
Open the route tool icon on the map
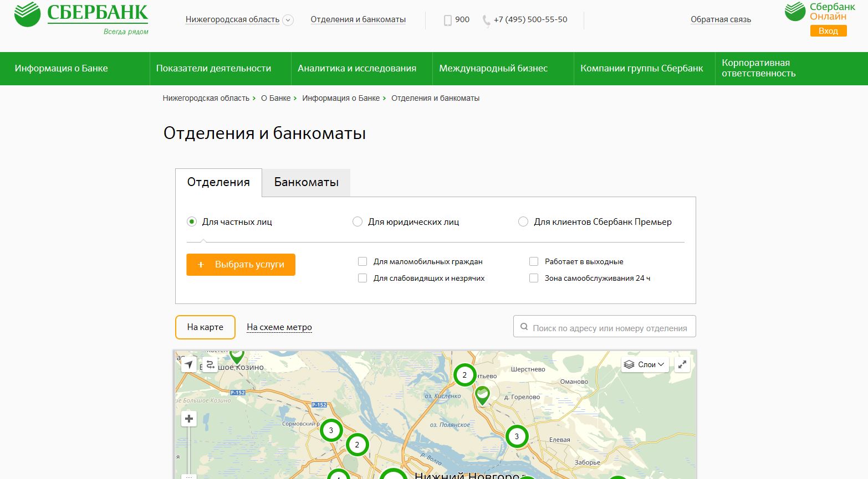click(210, 364)
